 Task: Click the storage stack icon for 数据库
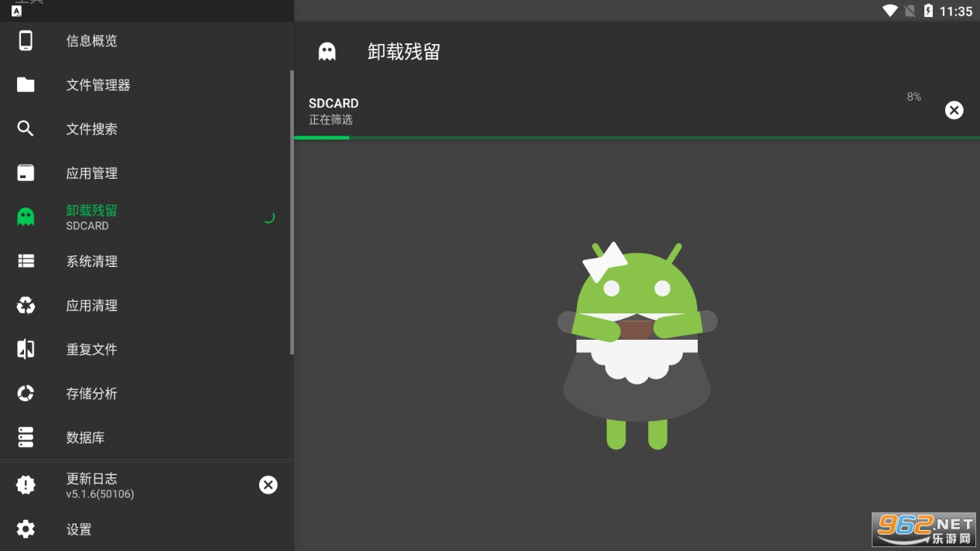pos(26,437)
